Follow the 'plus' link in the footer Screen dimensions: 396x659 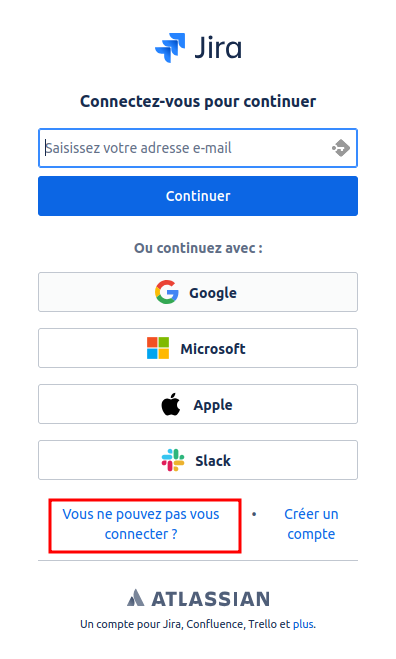[303, 624]
